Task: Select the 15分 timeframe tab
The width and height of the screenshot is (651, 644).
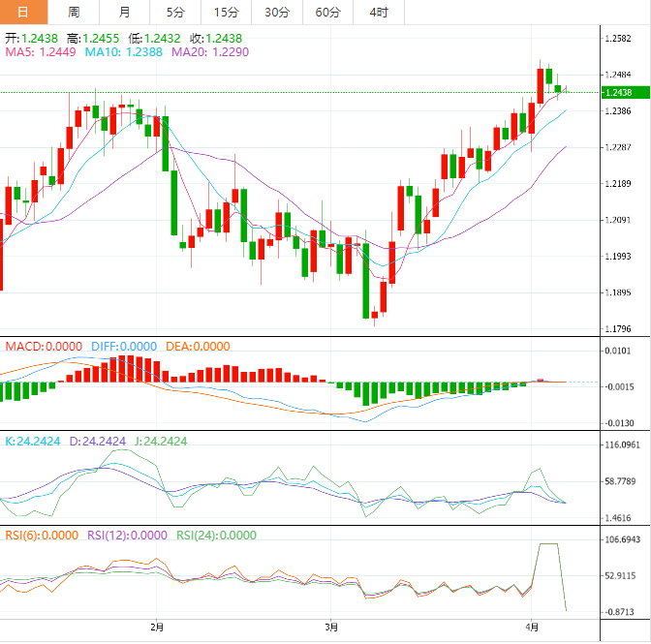Action: click(x=225, y=12)
